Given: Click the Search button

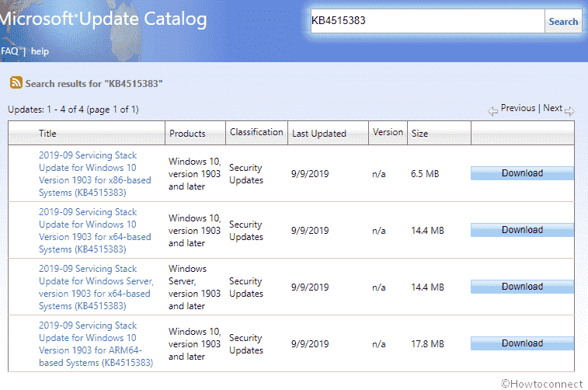Looking at the screenshot, I should click(563, 22).
